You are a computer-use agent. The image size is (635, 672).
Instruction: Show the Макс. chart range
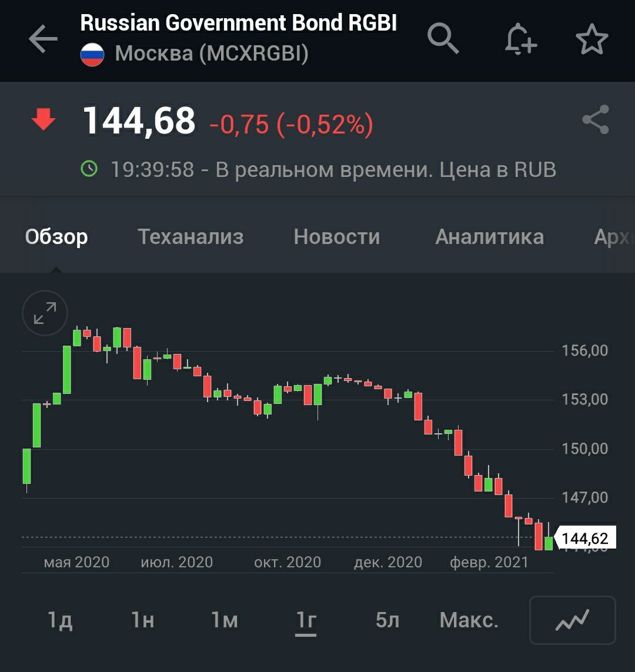pyautogui.click(x=469, y=620)
